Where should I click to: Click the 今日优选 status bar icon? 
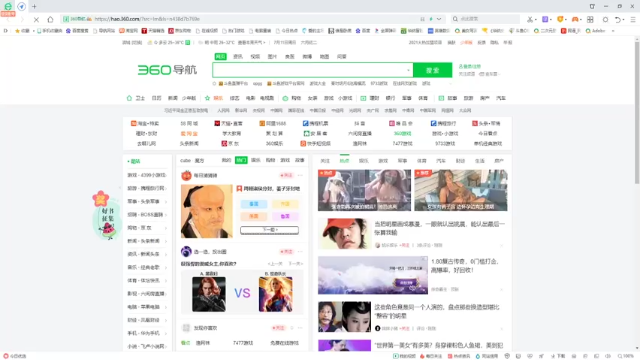pos(6,356)
